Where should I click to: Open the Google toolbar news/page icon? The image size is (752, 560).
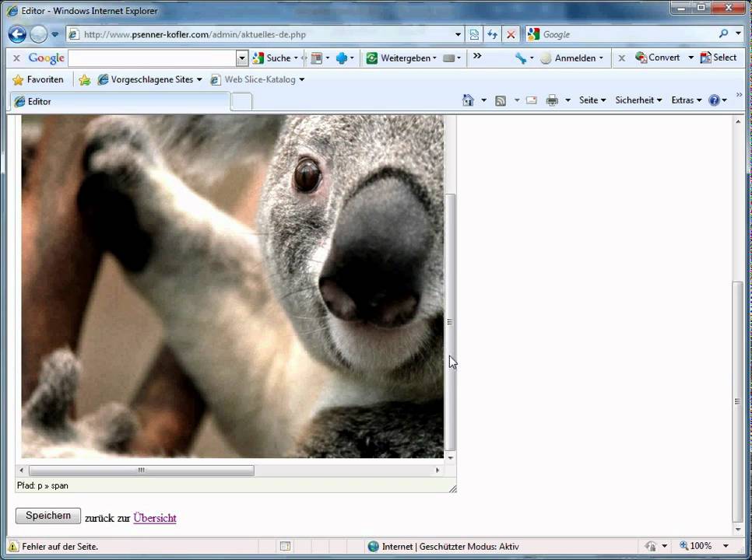[x=317, y=58]
